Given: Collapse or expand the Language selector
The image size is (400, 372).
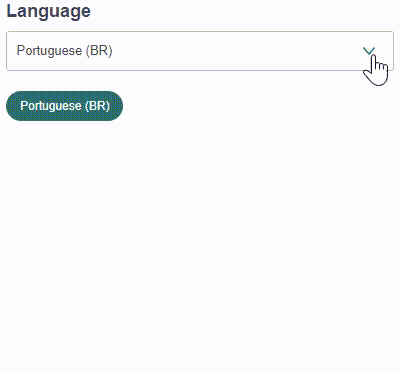Looking at the screenshot, I should 200,51.
